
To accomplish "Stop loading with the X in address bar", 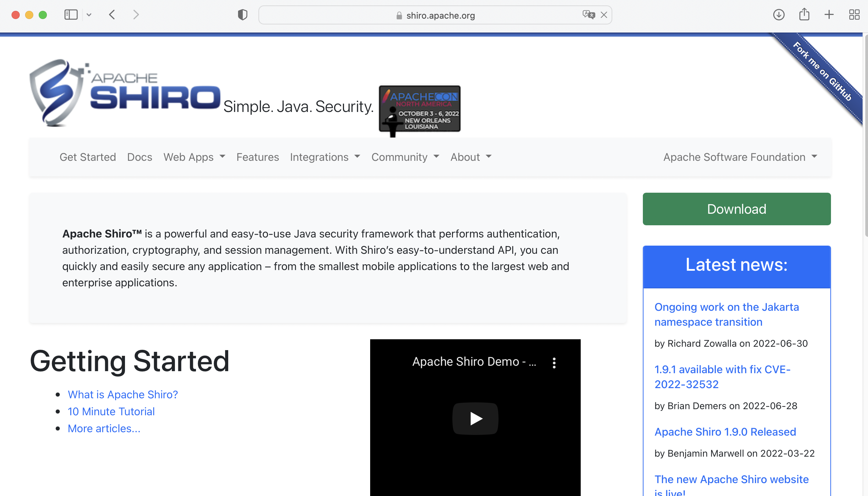I will 604,15.
